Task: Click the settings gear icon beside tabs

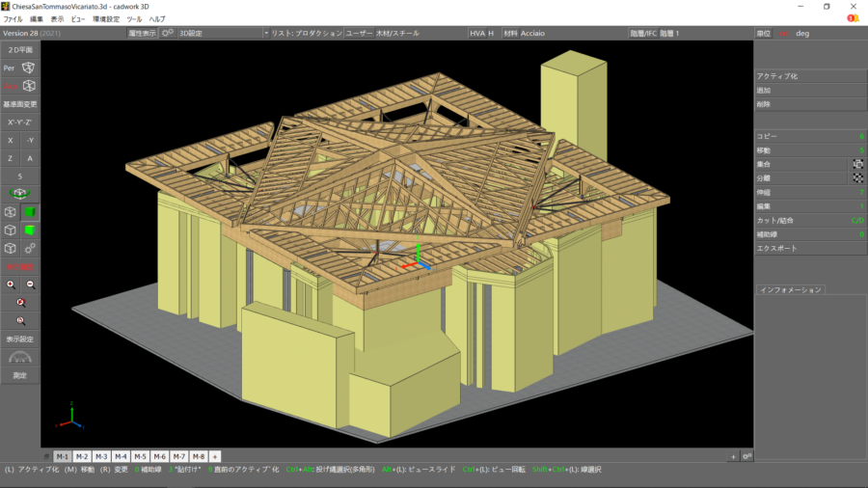Action: click(746, 456)
